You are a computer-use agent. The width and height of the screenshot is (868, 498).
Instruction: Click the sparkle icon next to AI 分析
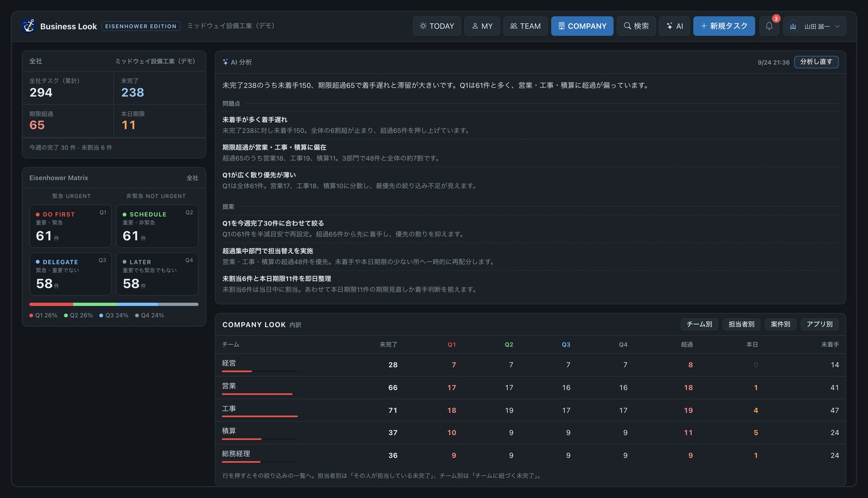225,62
